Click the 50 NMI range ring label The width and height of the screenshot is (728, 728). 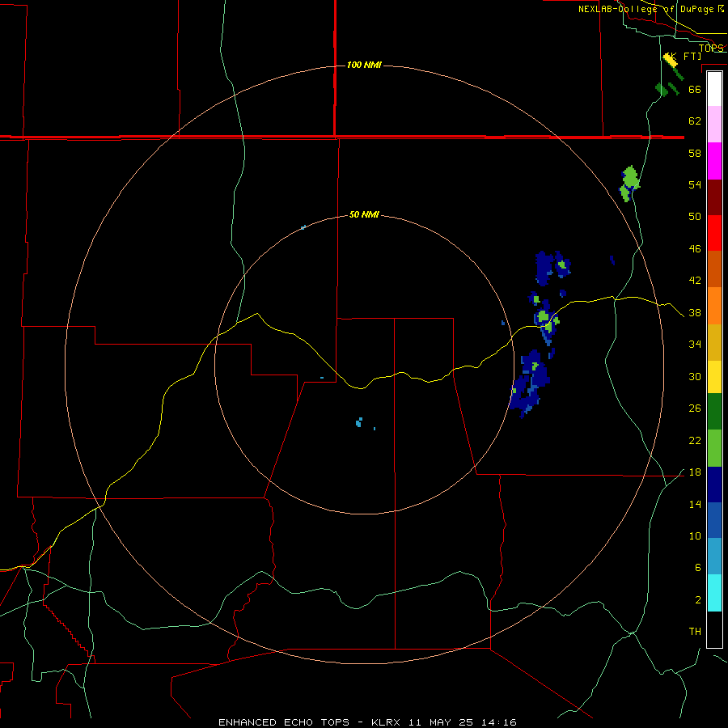click(x=364, y=214)
